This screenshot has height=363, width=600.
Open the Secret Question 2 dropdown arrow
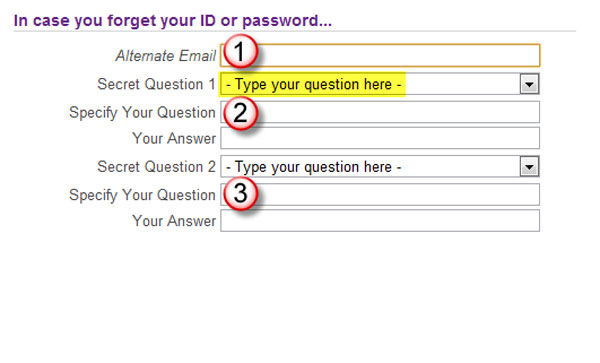click(x=529, y=167)
